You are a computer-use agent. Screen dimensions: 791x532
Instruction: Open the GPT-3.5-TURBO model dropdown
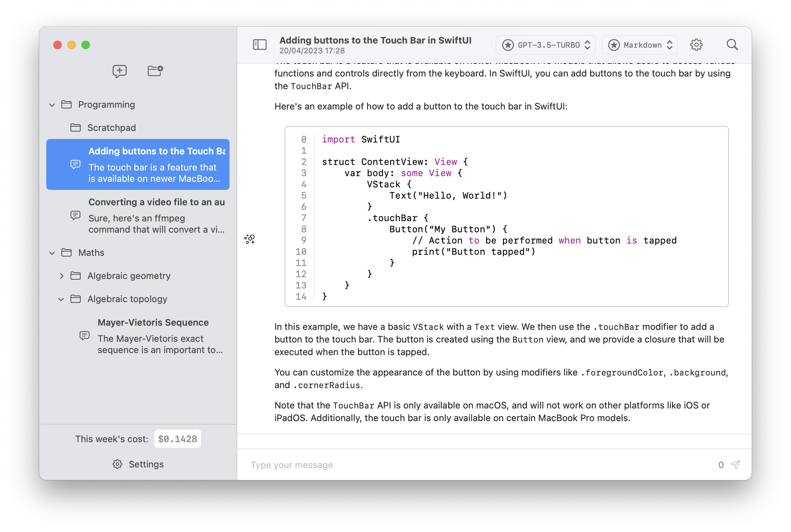click(x=546, y=45)
